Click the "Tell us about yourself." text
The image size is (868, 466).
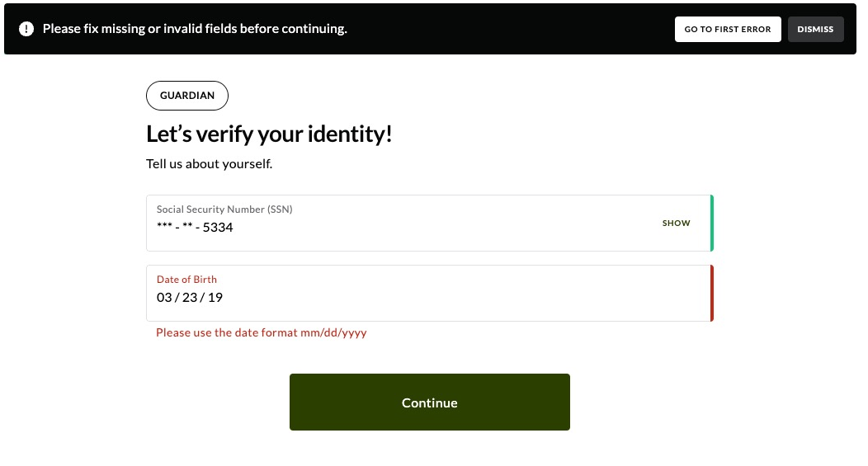(x=209, y=164)
